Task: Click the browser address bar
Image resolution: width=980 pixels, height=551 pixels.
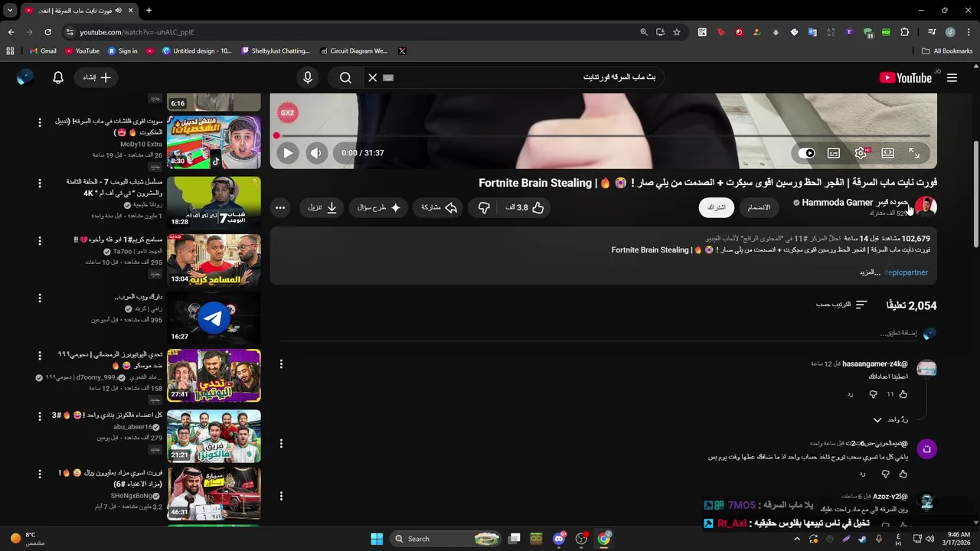Action: point(352,32)
